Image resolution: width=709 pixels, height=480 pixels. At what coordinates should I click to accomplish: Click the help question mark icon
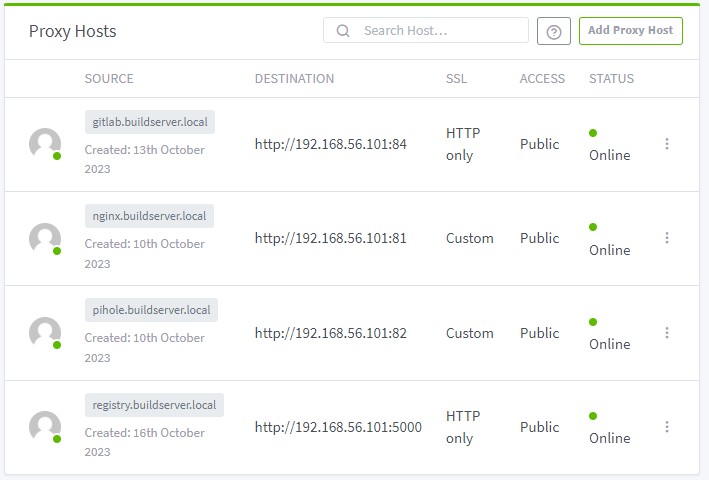(554, 31)
